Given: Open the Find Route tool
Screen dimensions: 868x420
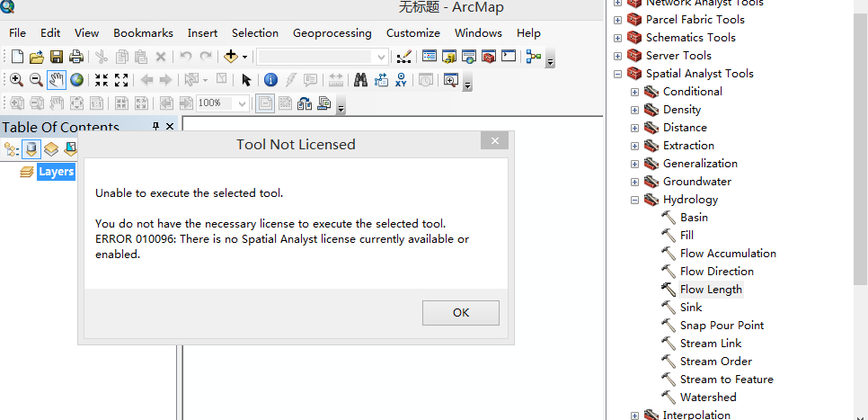Looking at the screenshot, I should 381,80.
